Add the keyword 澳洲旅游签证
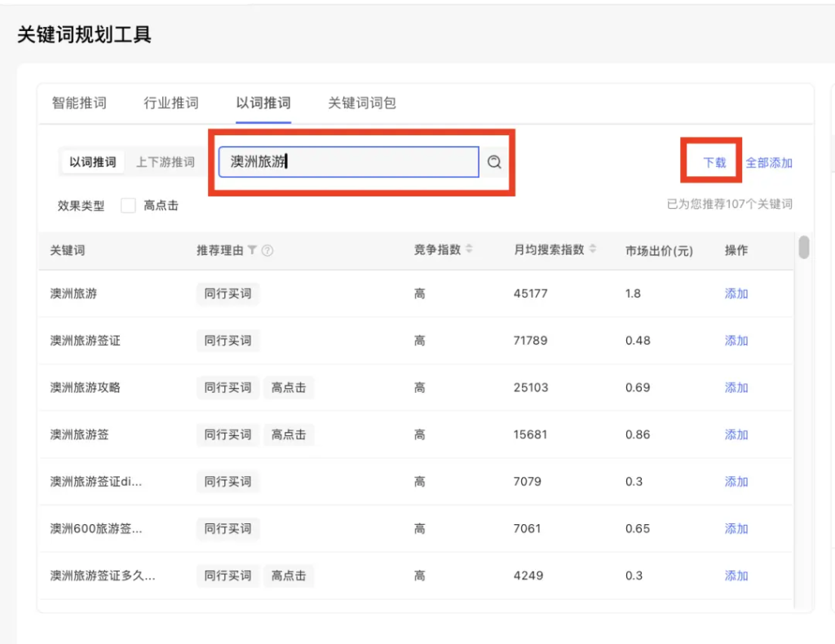This screenshot has width=835, height=644. coord(736,341)
